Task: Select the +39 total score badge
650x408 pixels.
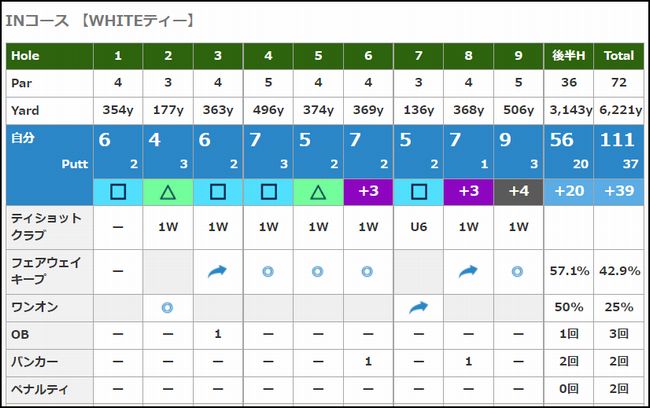Action: [x=619, y=192]
